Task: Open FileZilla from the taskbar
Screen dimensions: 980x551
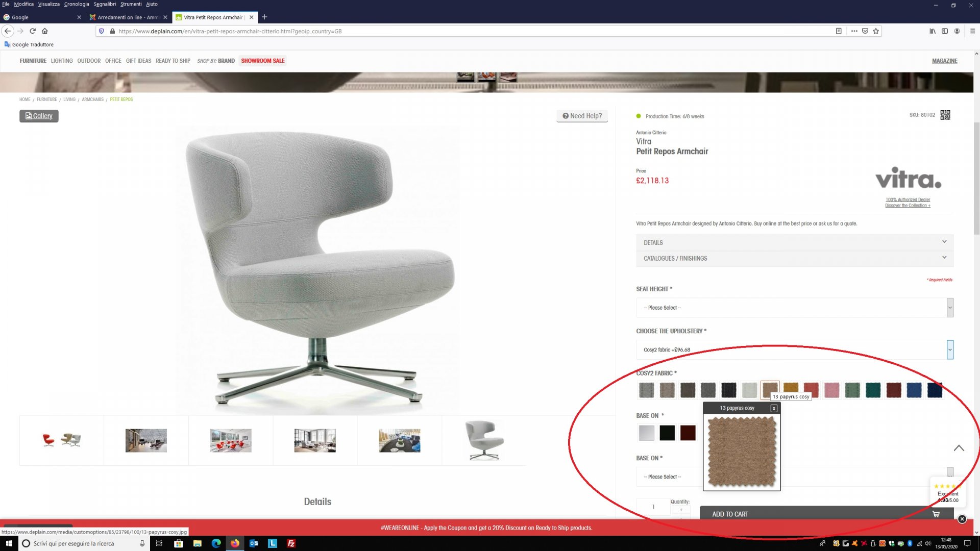Action: (291, 543)
